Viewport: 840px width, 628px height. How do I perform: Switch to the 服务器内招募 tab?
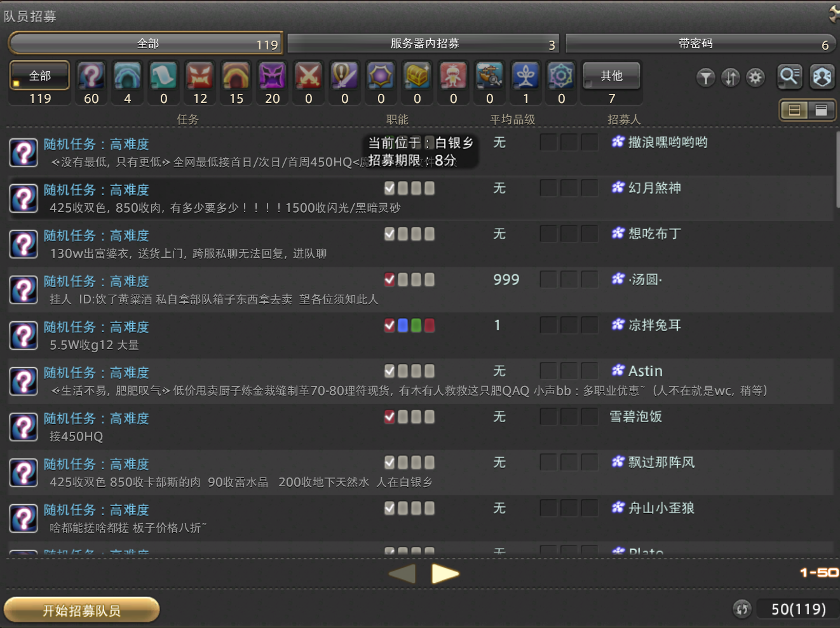point(423,43)
